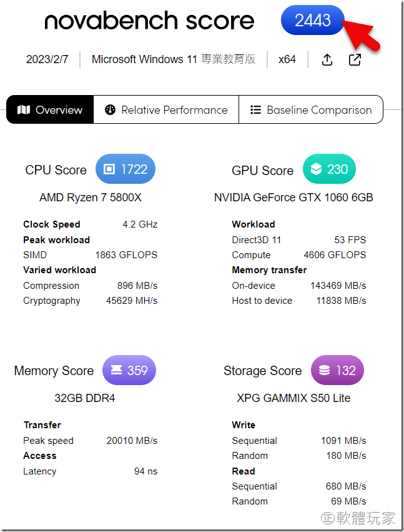404x532 pixels.
Task: Click the CPU chip icon badge
Action: (109, 169)
